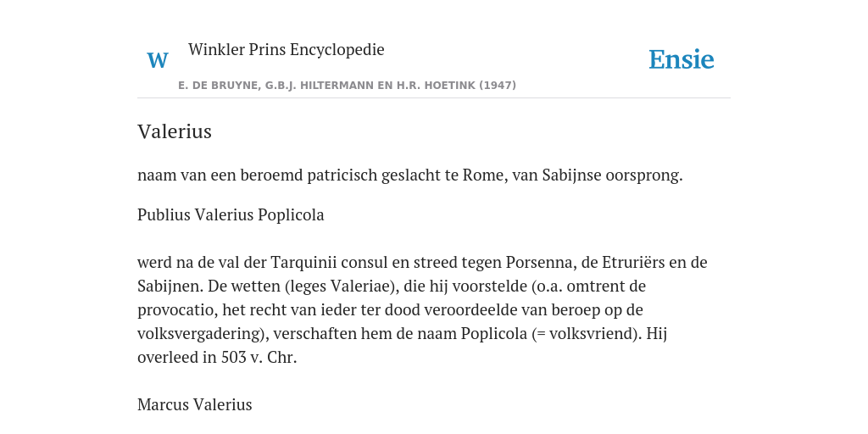Select the Publius Valerius Poplicola subheading
The image size is (868, 434).
231,214
